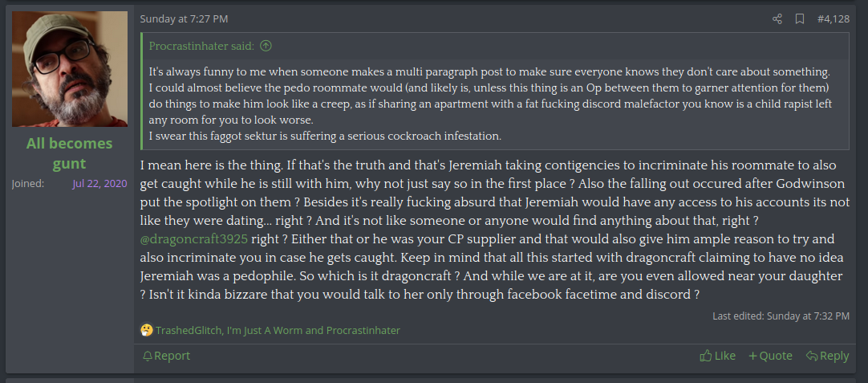Bookmark this post with the bookmark icon

click(x=800, y=18)
